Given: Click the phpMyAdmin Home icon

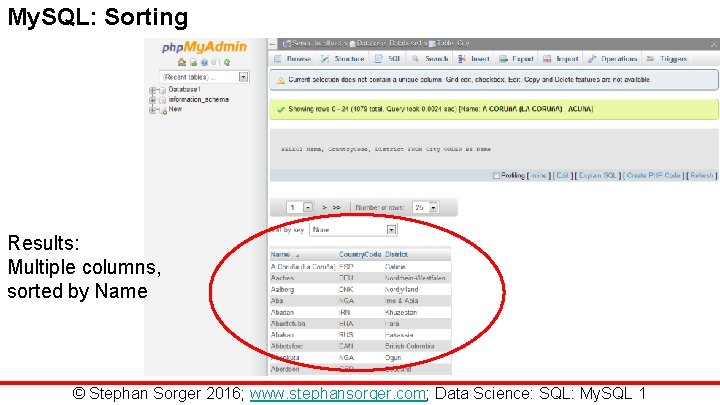Looking at the screenshot, I should point(182,62).
